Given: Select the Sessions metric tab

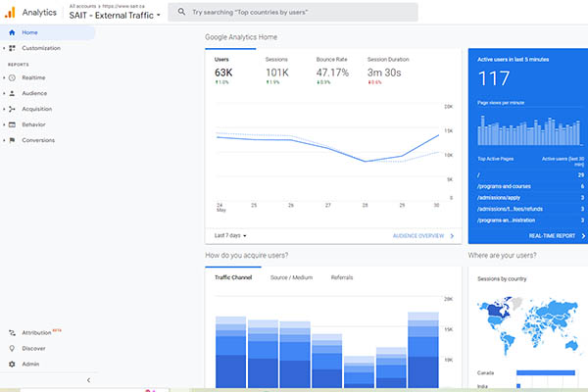Looking at the screenshot, I should coord(281,71).
